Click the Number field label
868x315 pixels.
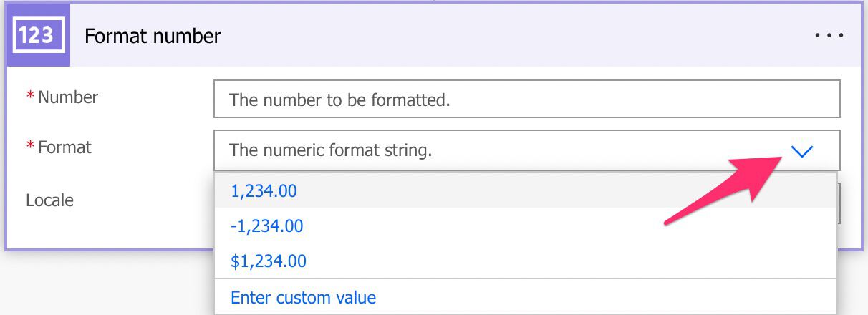point(68,97)
